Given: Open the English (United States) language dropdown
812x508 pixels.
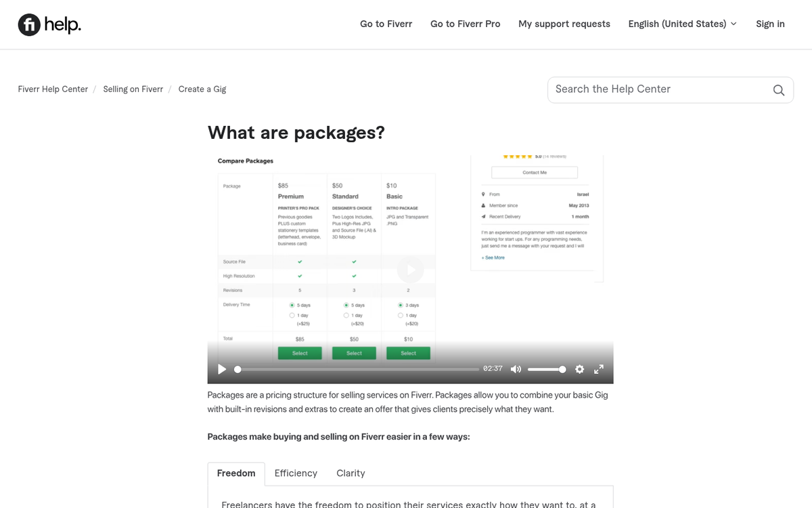Looking at the screenshot, I should tap(681, 24).
